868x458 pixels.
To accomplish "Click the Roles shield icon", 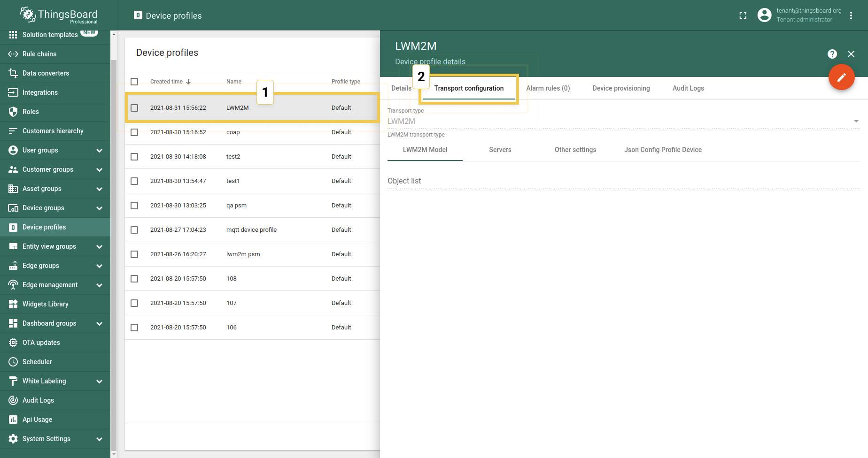I will [x=13, y=112].
